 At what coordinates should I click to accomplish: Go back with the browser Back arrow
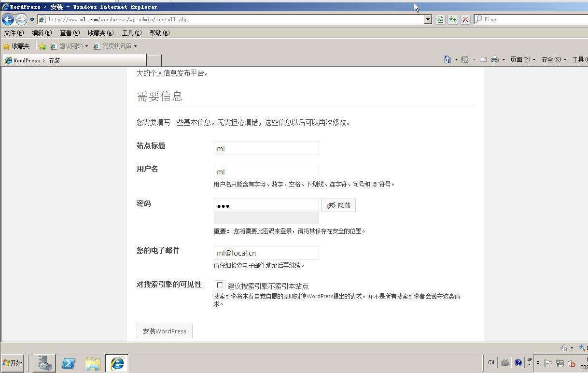click(8, 19)
